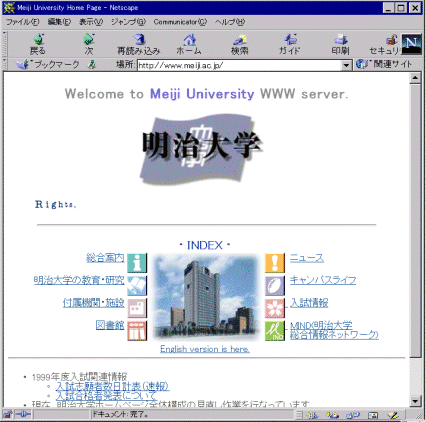Click the vertical scrollbar down arrow

(x=415, y=401)
